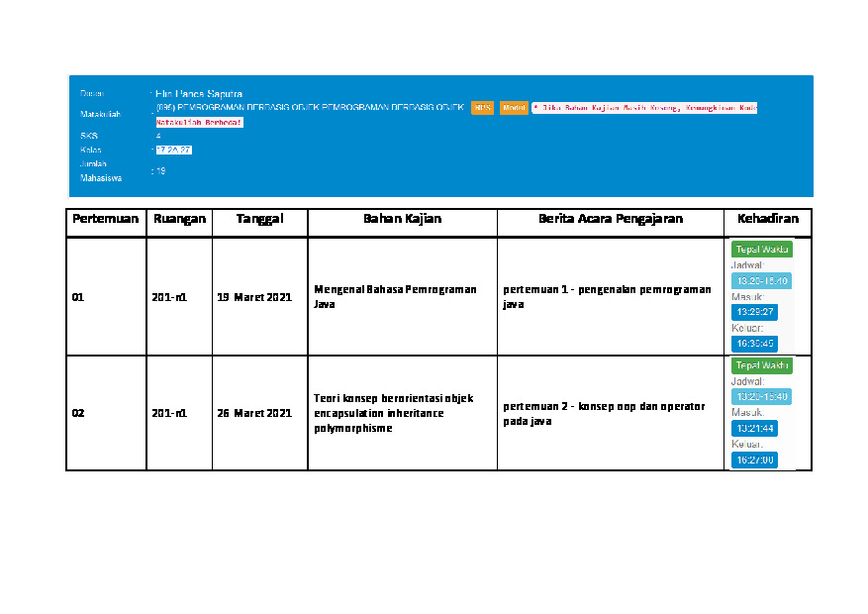Viewport: 868px width, 614px height.
Task: Click the Jumlah Mahasiswa value 19
Action: coord(160,171)
